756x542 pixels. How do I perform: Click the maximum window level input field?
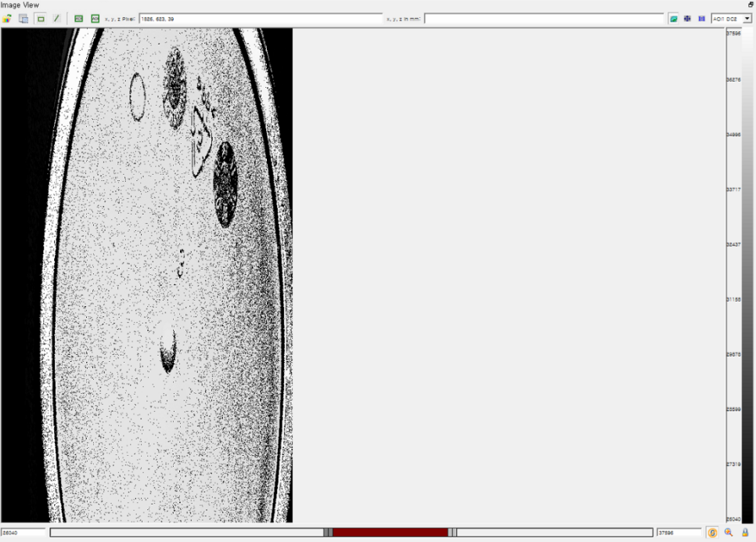pyautogui.click(x=678, y=533)
